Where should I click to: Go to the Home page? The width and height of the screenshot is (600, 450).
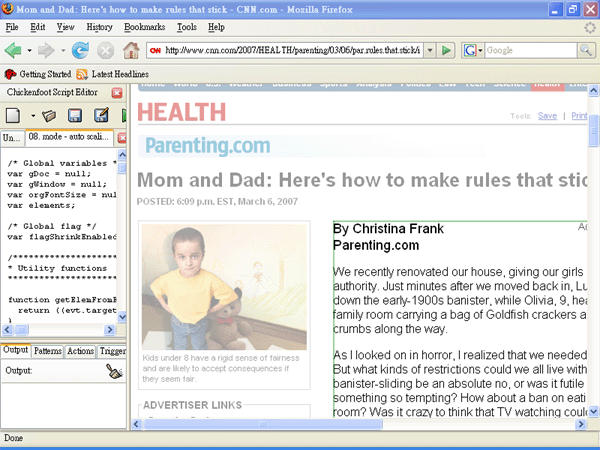pyautogui.click(x=131, y=50)
